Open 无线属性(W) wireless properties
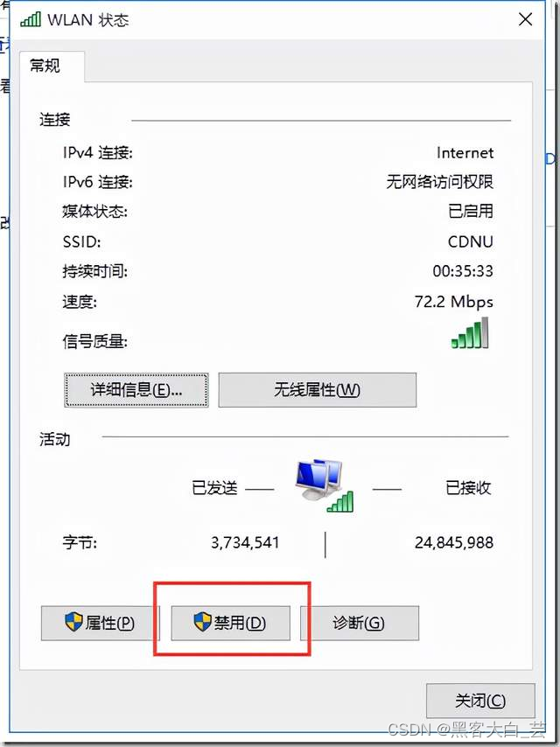 (x=318, y=390)
